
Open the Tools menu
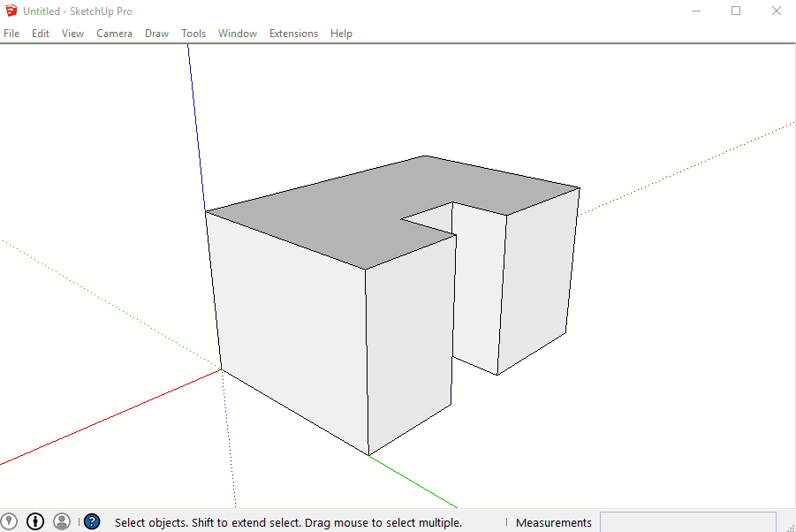(x=193, y=34)
